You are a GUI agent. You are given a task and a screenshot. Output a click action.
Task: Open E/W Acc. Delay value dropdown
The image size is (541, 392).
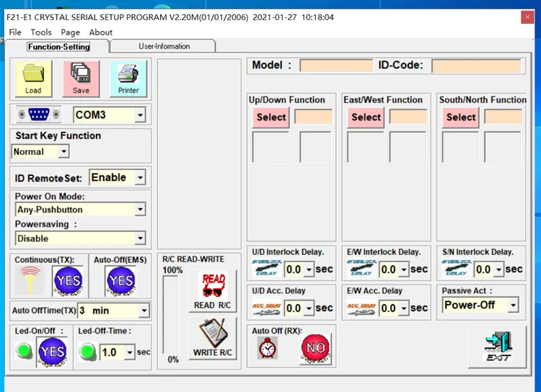[404, 308]
